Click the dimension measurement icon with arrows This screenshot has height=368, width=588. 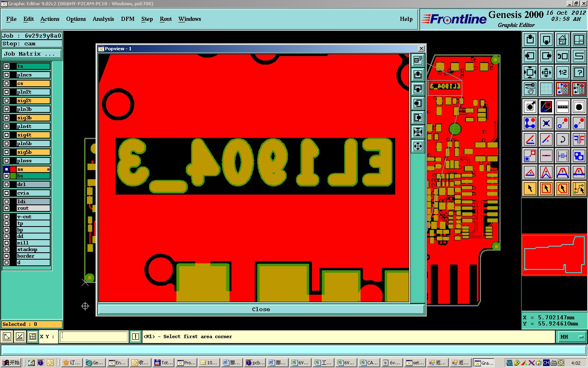tap(563, 156)
